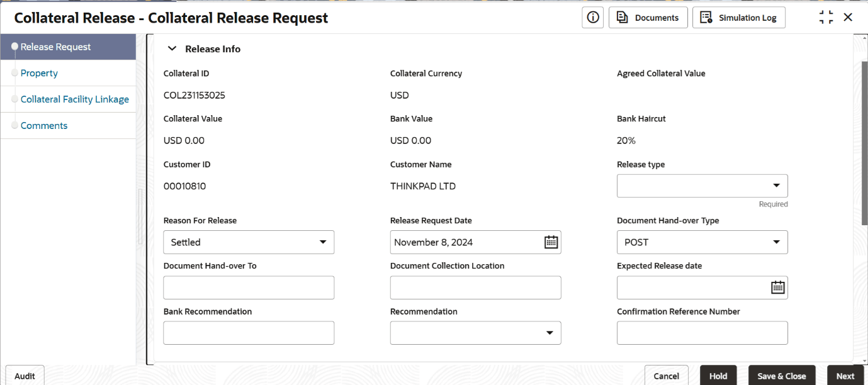This screenshot has width=868, height=385.
Task: Click the Next button
Action: pyautogui.click(x=845, y=376)
